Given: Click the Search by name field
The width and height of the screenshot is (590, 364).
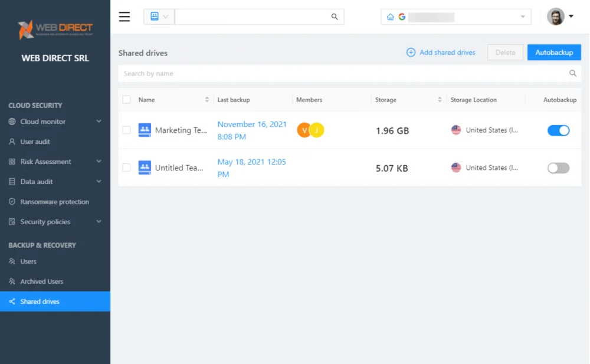Looking at the screenshot, I should 349,73.
